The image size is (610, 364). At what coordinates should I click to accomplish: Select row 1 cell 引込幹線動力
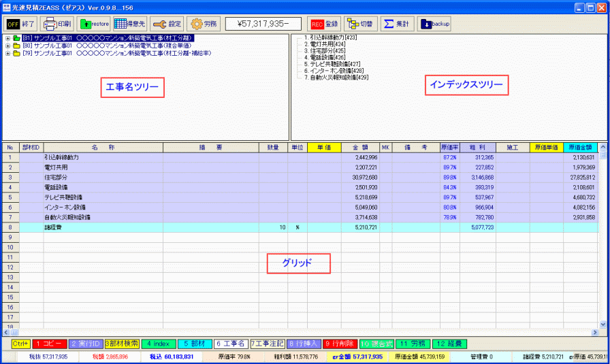click(x=103, y=157)
